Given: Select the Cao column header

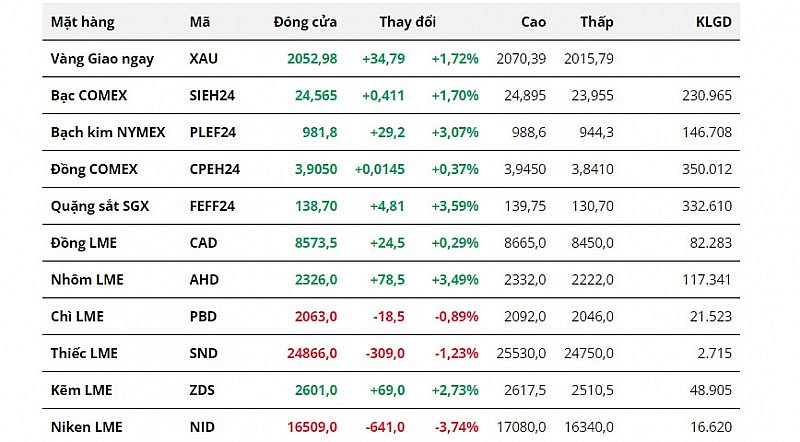Looking at the screenshot, I should click(533, 21).
